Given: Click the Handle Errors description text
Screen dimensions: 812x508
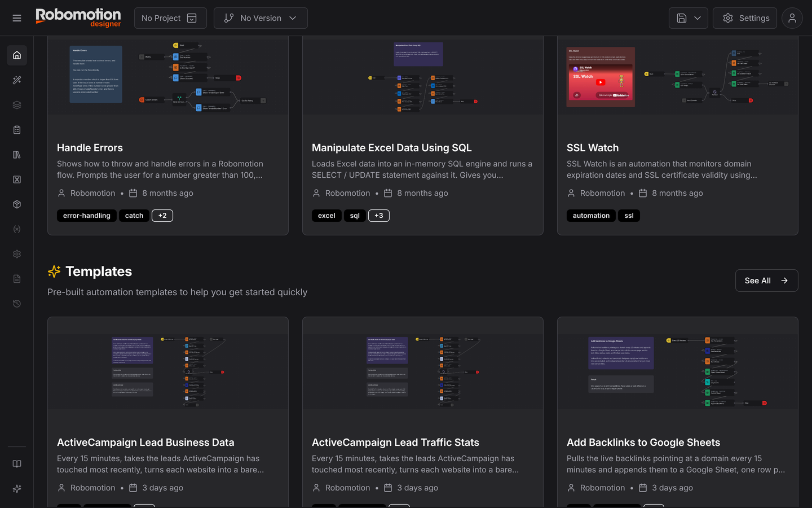Looking at the screenshot, I should click(x=160, y=169).
